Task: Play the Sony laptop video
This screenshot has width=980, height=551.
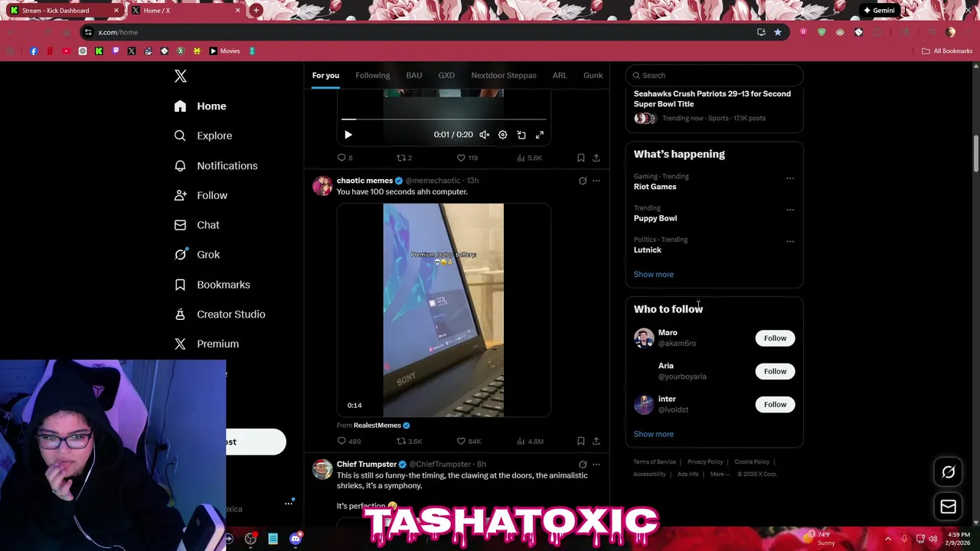Action: (x=443, y=310)
